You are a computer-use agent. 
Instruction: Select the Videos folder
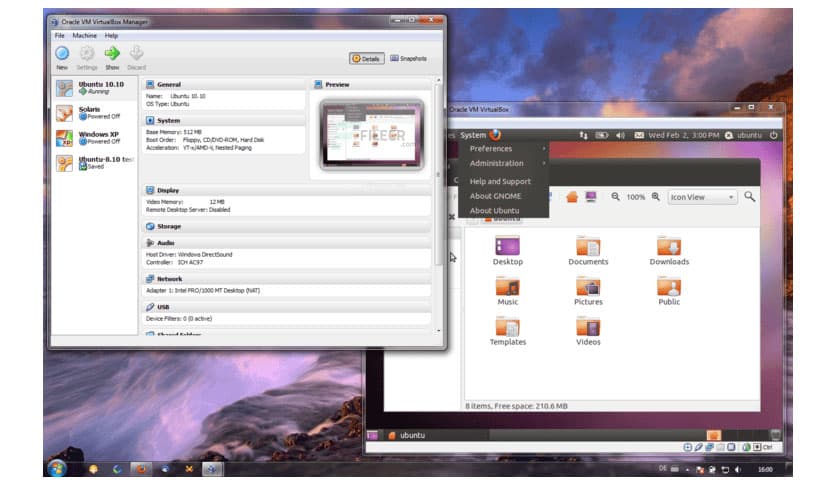point(588,331)
